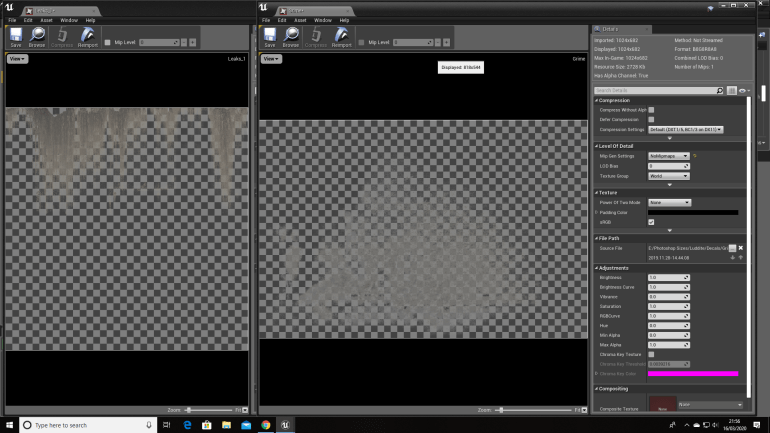The width and height of the screenshot is (770, 433).
Task: Save the Grime texture in right editor
Action: (270, 37)
